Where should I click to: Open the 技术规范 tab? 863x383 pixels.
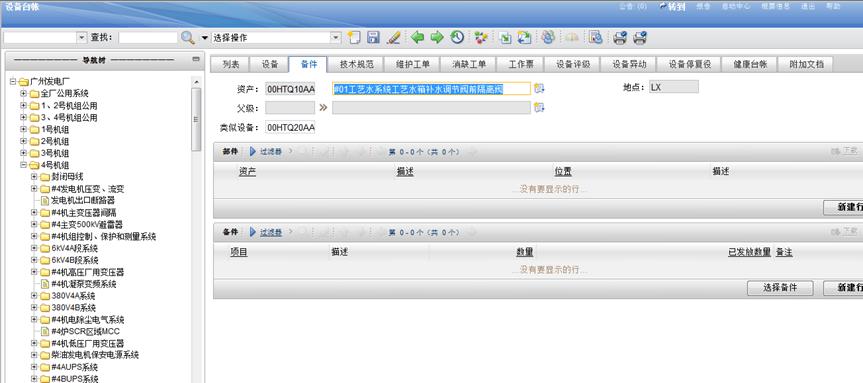[x=356, y=64]
